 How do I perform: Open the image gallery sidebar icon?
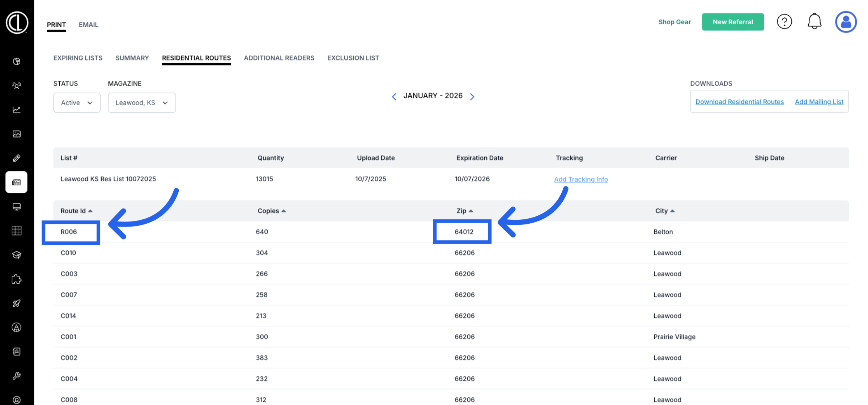tap(17, 134)
